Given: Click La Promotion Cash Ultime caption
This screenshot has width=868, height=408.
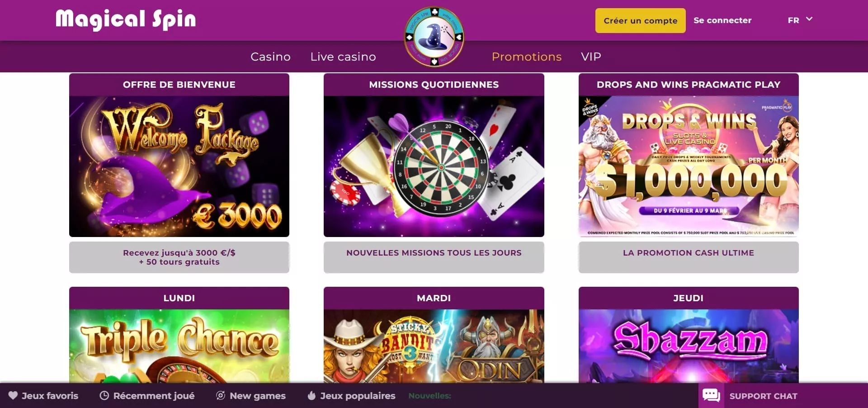Looking at the screenshot, I should [x=689, y=253].
